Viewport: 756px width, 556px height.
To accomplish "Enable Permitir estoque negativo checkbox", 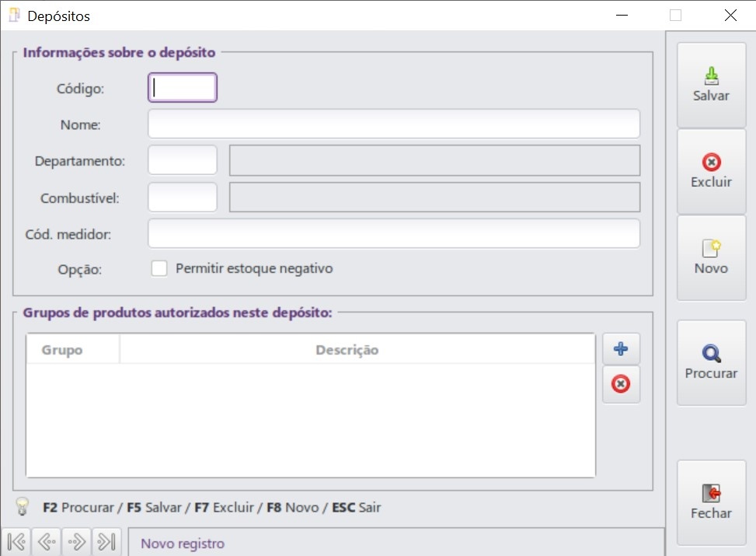I will 159,268.
